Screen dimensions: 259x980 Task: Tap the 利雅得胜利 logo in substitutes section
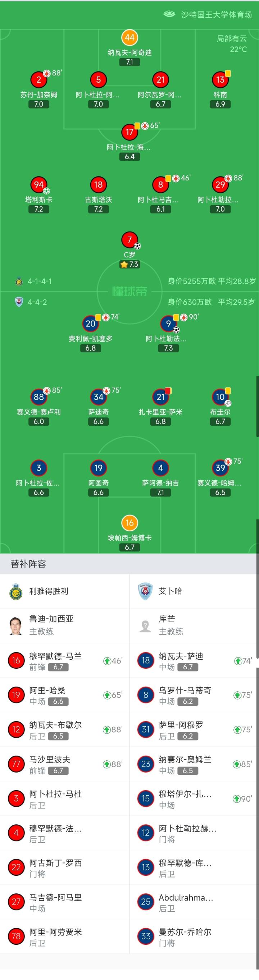pyautogui.click(x=16, y=591)
